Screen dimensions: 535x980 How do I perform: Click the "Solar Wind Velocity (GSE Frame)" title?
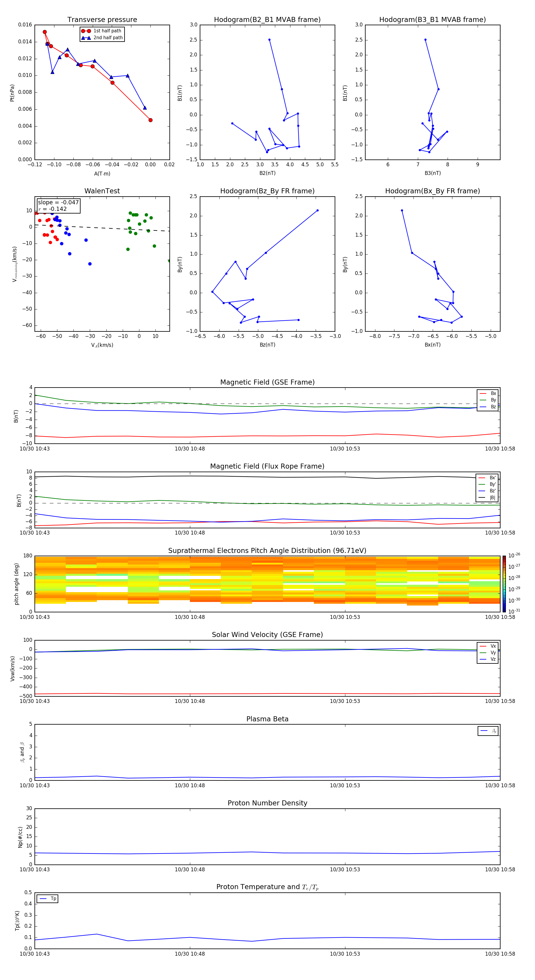click(x=267, y=635)
